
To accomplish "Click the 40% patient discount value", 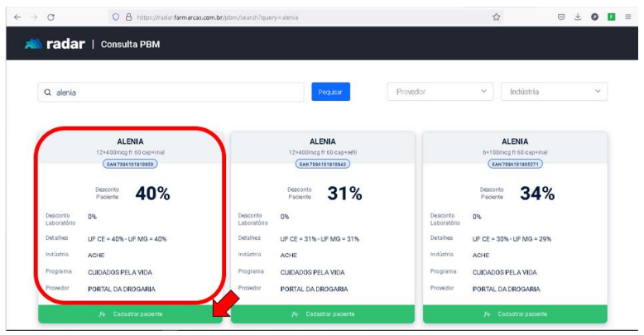I will pos(153,194).
